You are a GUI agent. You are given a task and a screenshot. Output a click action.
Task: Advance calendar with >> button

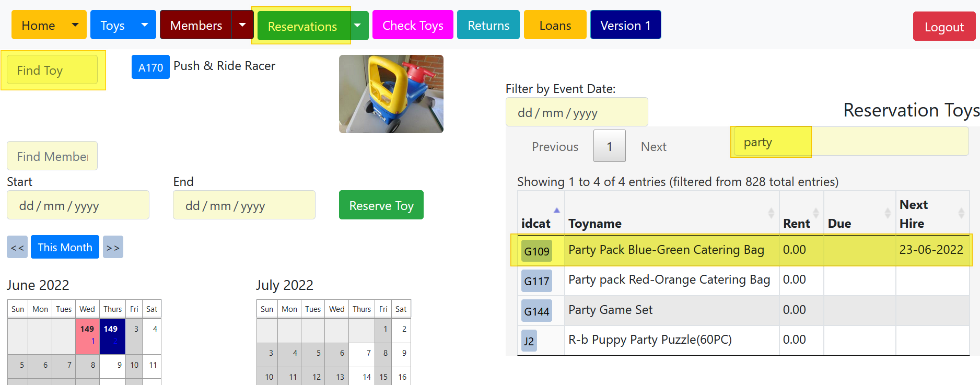coord(113,247)
